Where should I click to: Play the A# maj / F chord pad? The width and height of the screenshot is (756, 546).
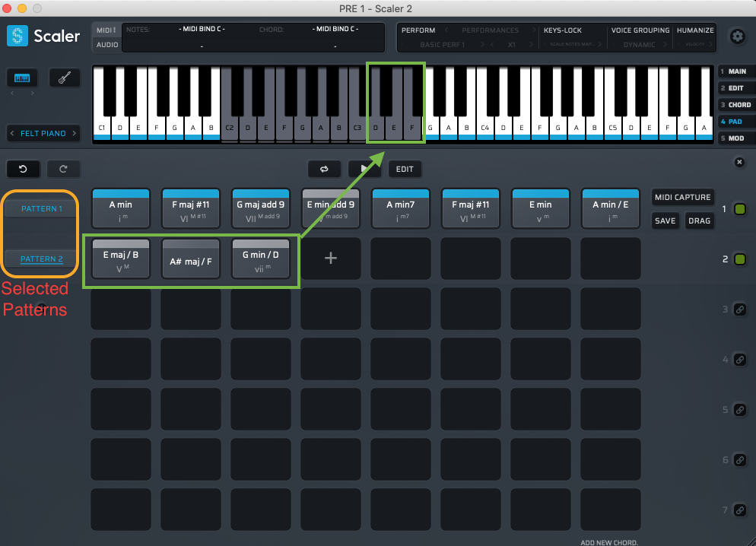[191, 259]
